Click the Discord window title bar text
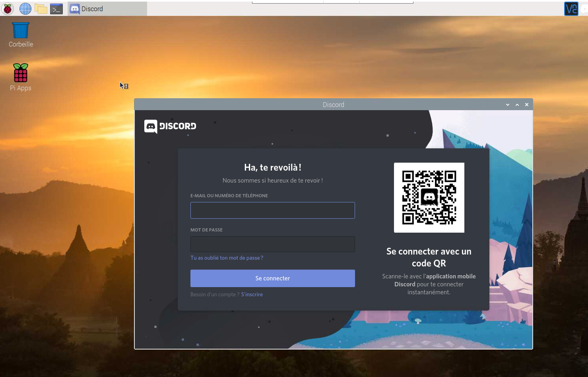Screen dimensions: 588x377 pyautogui.click(x=334, y=105)
